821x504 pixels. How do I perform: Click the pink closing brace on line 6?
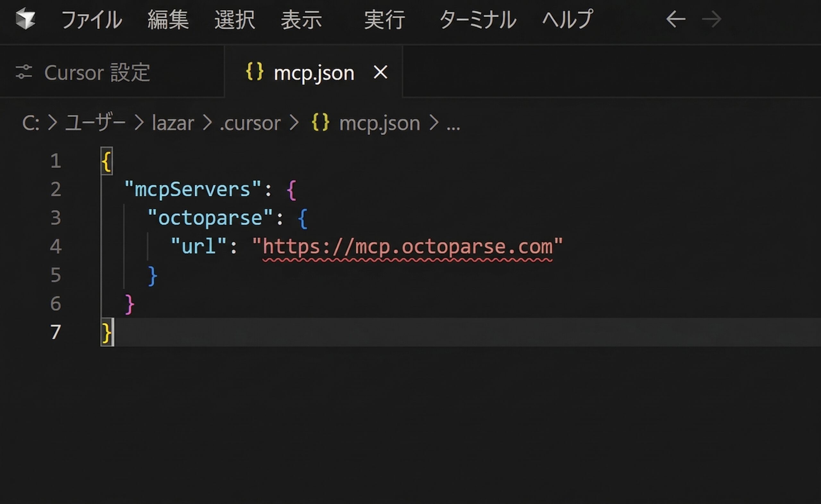pyautogui.click(x=129, y=305)
